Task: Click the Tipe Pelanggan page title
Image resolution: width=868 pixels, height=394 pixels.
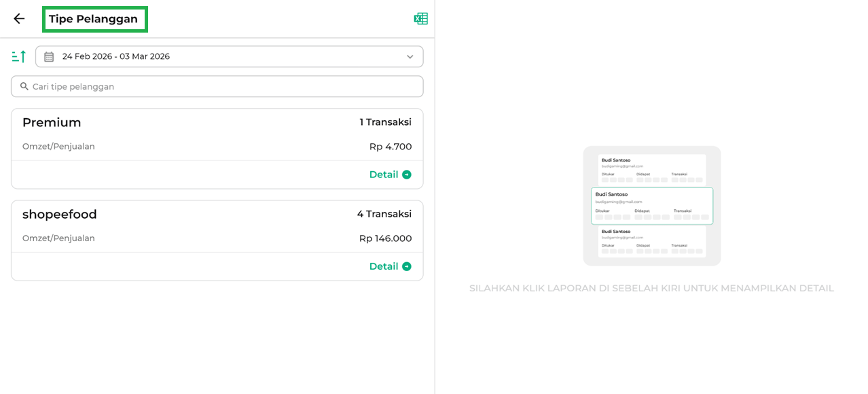Action: point(94,19)
